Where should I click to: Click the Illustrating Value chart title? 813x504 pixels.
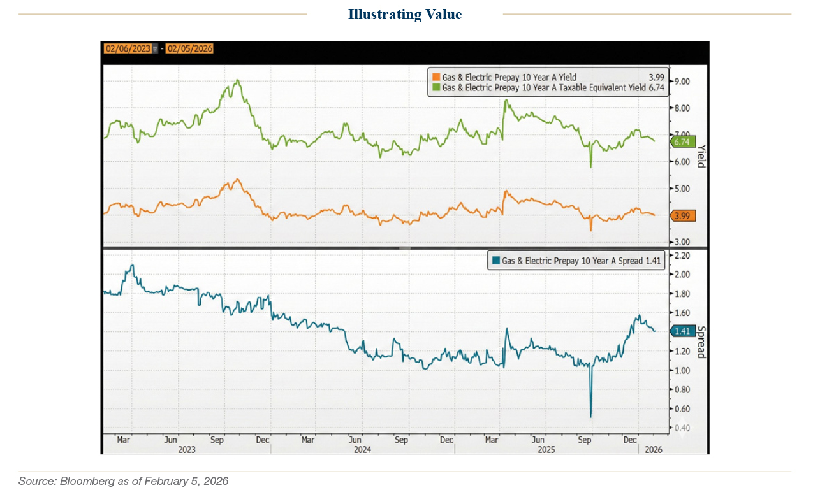404,14
